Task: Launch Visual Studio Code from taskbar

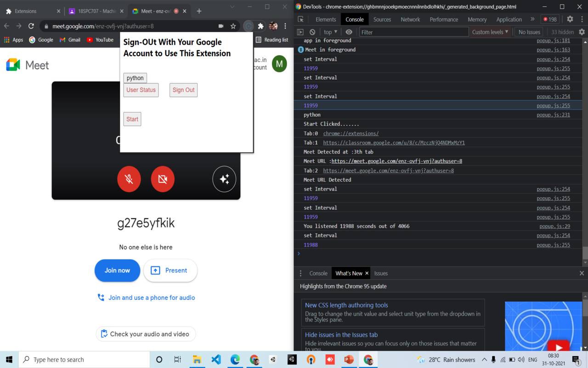Action: tap(216, 360)
